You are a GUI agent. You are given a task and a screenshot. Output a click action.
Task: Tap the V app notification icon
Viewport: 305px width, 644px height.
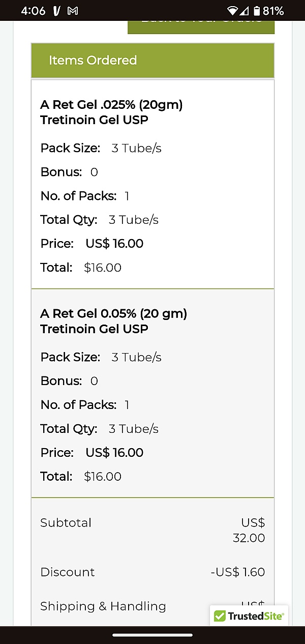point(57,11)
